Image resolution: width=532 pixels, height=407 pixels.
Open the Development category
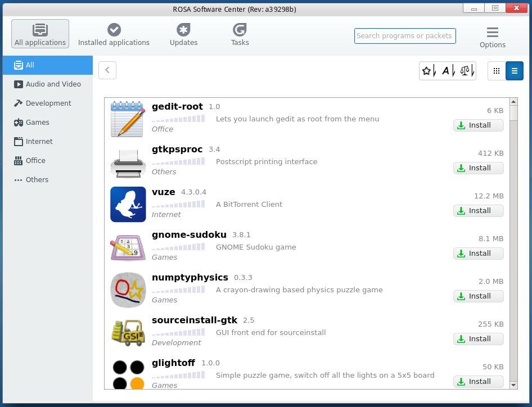click(48, 103)
